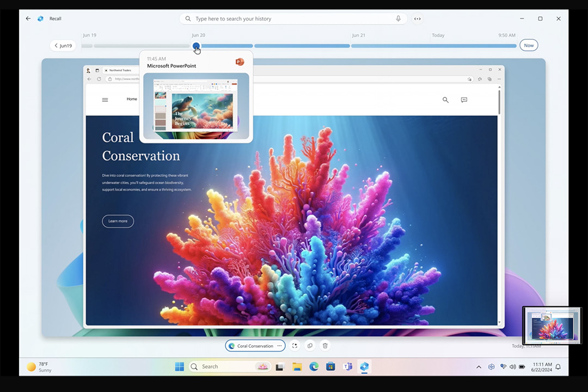The height and width of the screenshot is (392, 588).
Task: Open the PowerPoint snapshot preview thumbnail
Action: tap(196, 103)
